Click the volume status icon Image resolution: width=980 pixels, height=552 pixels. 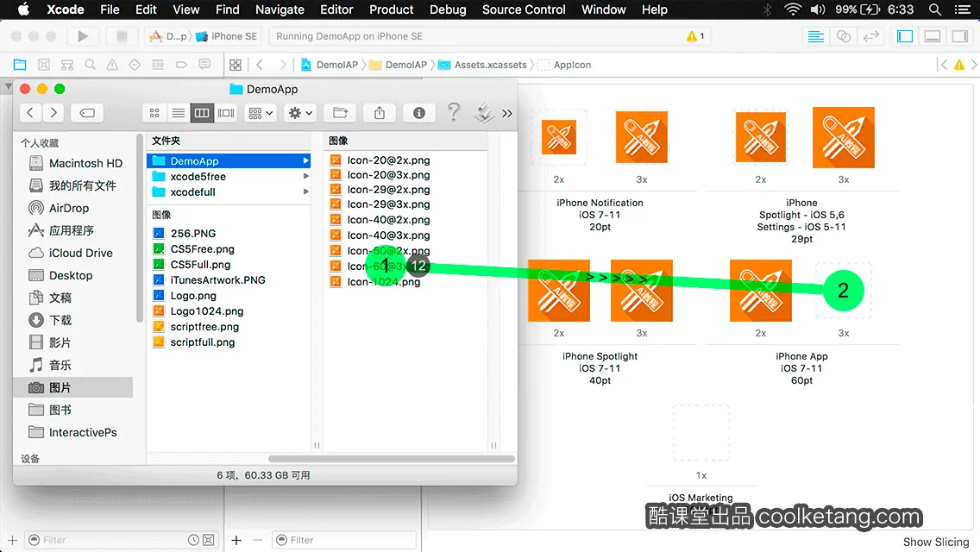818,9
